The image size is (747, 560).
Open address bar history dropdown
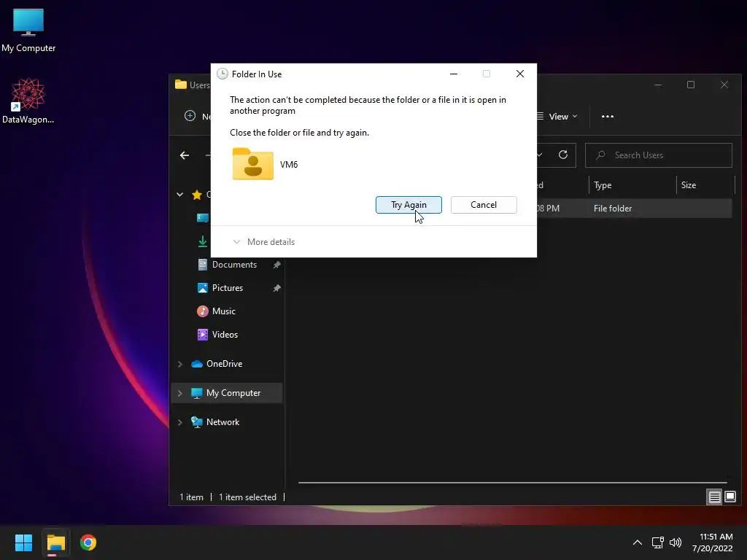[x=540, y=155]
